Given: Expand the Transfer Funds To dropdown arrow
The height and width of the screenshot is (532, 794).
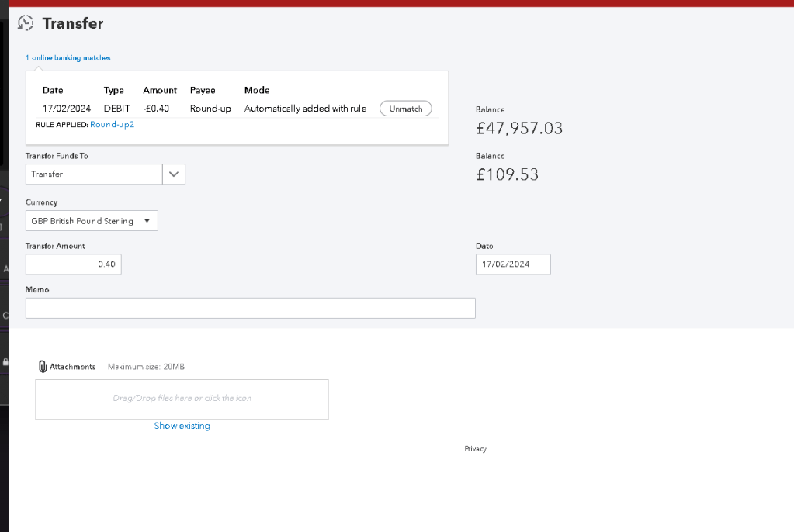Looking at the screenshot, I should (x=174, y=174).
